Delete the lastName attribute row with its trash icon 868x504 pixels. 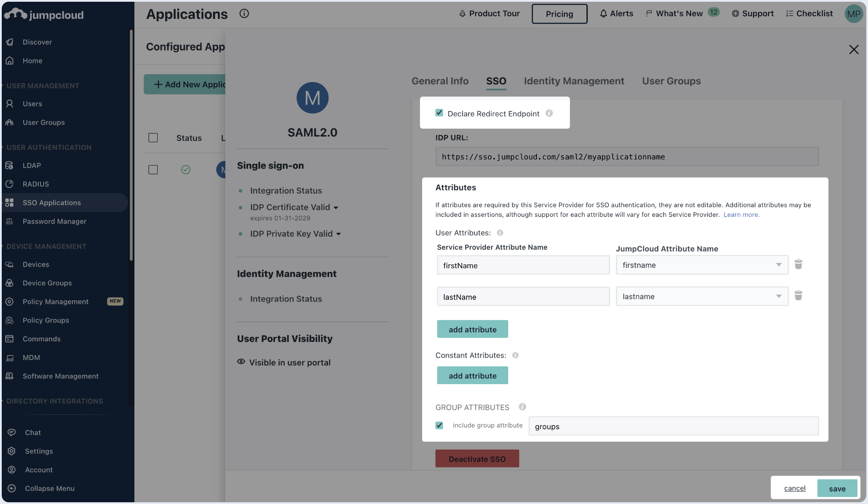798,296
